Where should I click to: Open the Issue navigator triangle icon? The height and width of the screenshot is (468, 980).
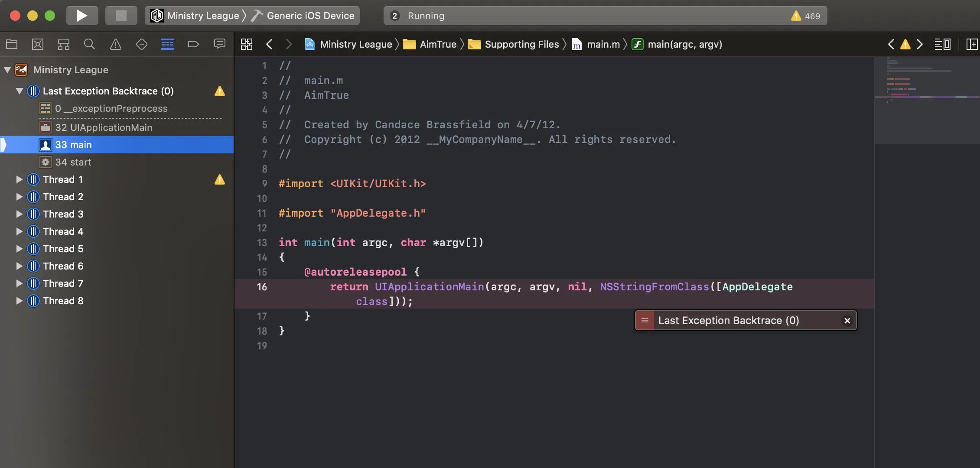[116, 44]
